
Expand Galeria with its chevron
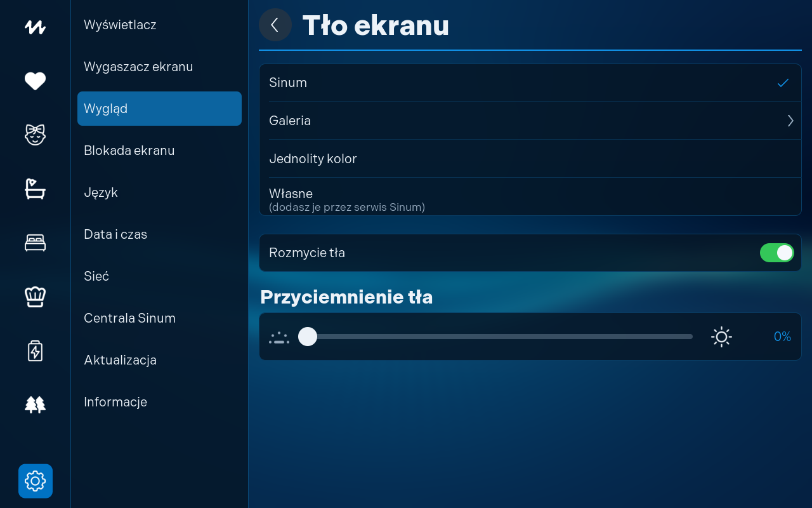coord(790,121)
